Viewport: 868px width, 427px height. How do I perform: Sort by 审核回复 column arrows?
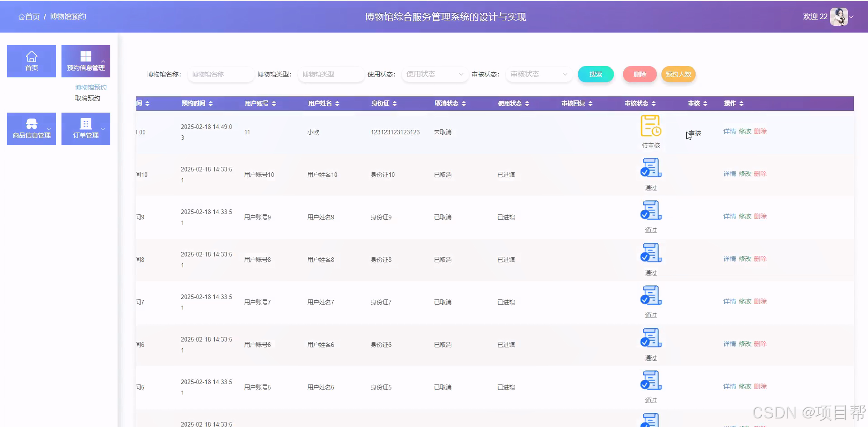click(x=590, y=104)
